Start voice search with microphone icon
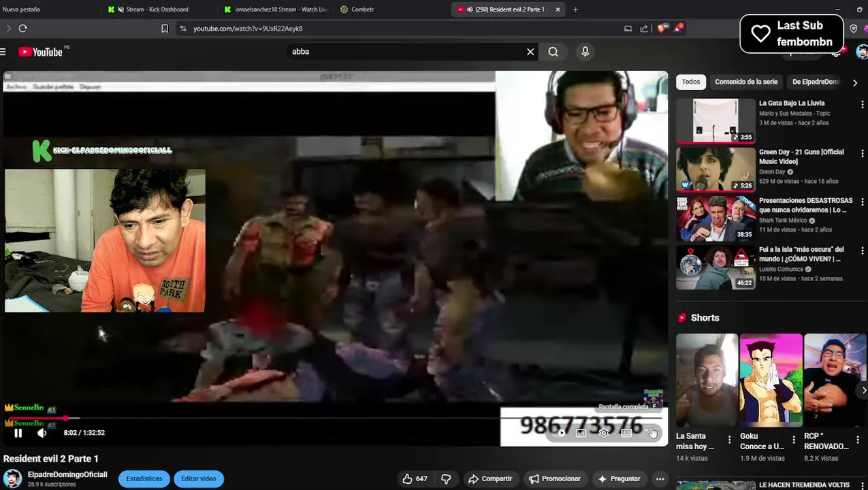868x490 pixels. tap(585, 52)
